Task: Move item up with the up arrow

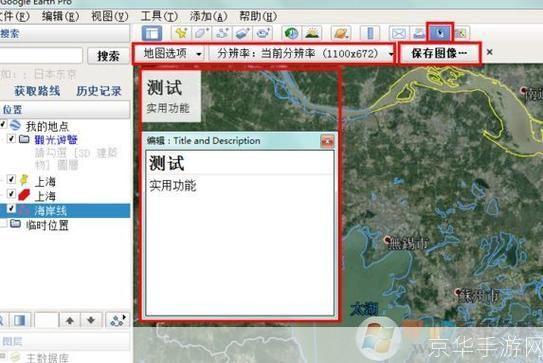Action: click(70, 320)
